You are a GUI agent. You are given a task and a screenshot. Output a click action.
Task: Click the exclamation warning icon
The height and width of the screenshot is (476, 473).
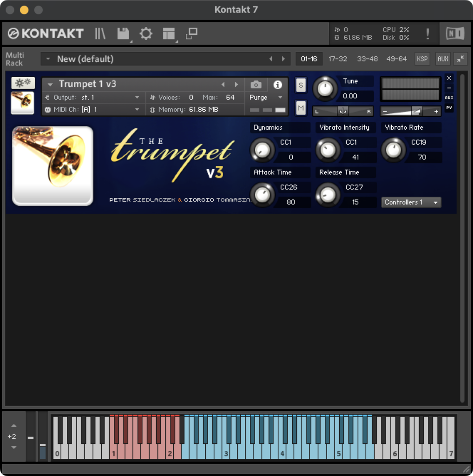click(427, 33)
